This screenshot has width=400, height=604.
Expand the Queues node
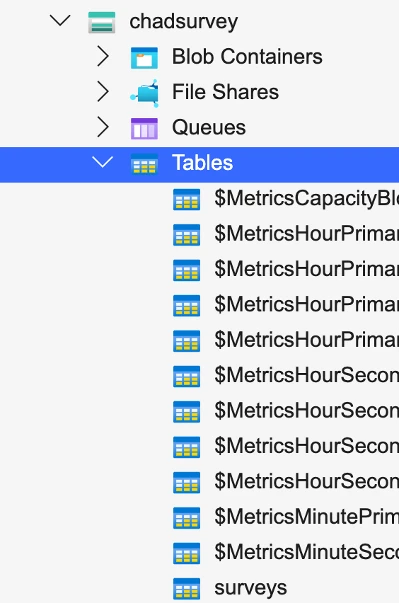103,127
